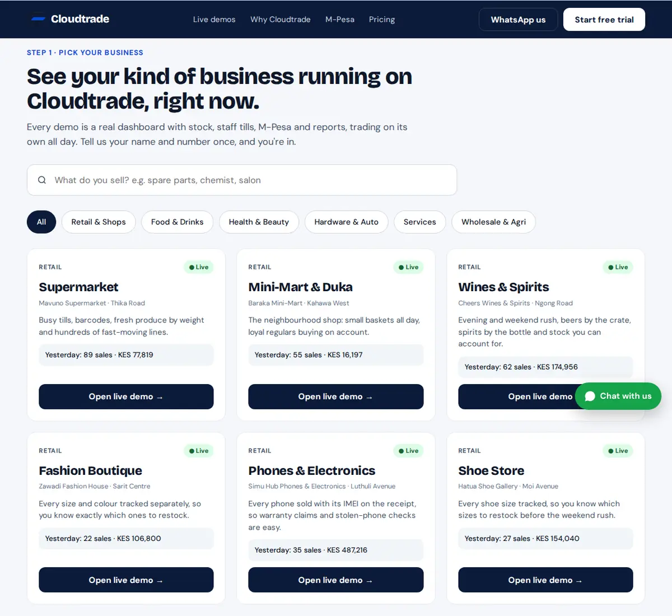The height and width of the screenshot is (616, 672).
Task: Click 'Yesterday: 89 sales · KES 77,819' stat
Action: pos(126,355)
